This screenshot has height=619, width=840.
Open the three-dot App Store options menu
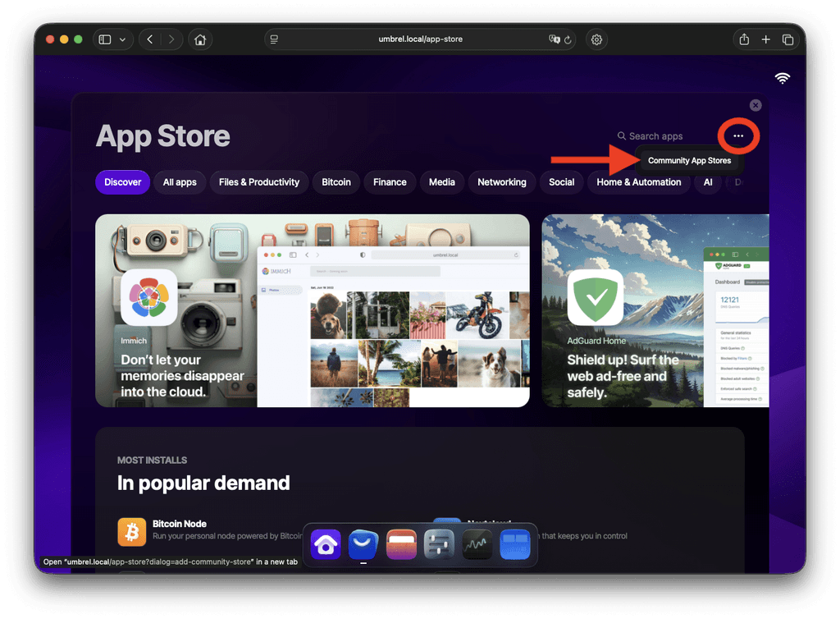[x=737, y=135]
